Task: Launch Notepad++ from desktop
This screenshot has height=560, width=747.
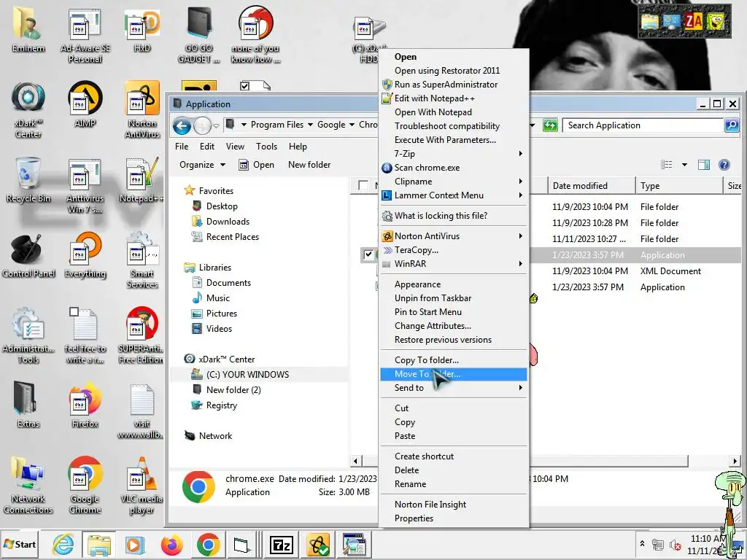Action: click(142, 180)
